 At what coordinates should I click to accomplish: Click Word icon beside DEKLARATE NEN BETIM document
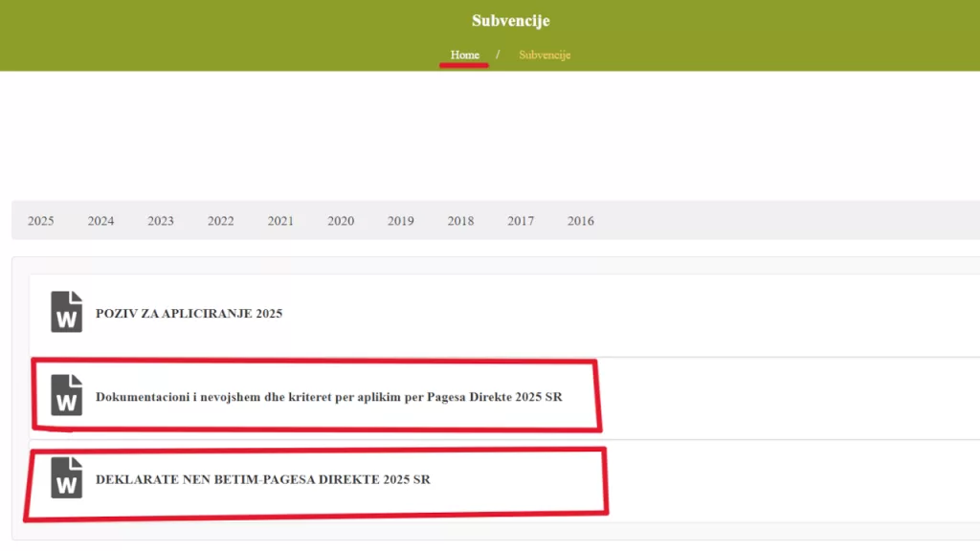point(66,478)
